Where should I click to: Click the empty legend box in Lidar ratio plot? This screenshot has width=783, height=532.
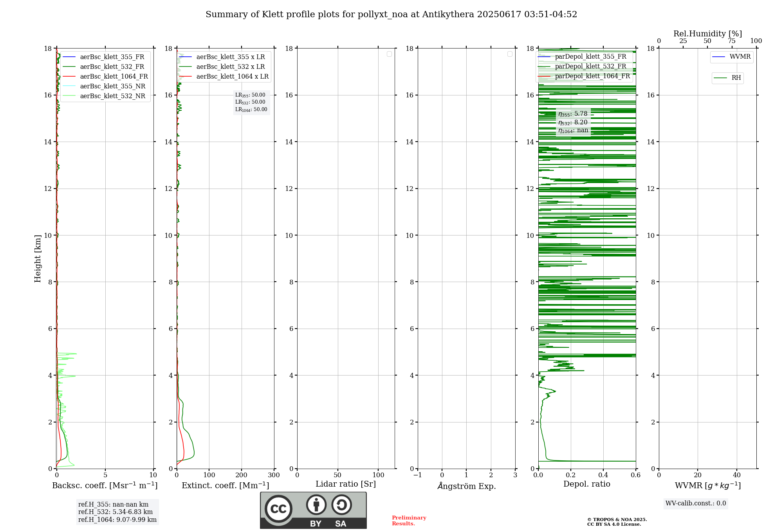tap(389, 54)
